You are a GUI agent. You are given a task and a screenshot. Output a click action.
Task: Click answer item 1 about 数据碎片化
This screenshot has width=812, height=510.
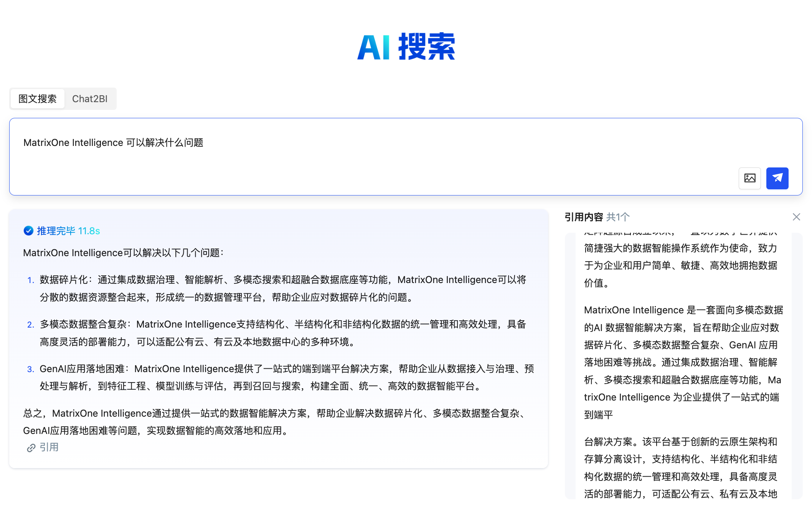tap(282, 288)
